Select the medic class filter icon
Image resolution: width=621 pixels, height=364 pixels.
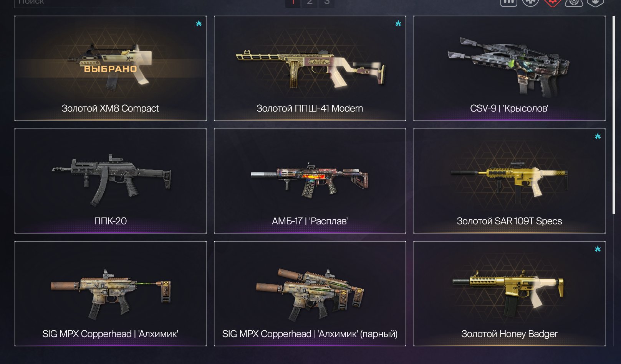pyautogui.click(x=530, y=2)
